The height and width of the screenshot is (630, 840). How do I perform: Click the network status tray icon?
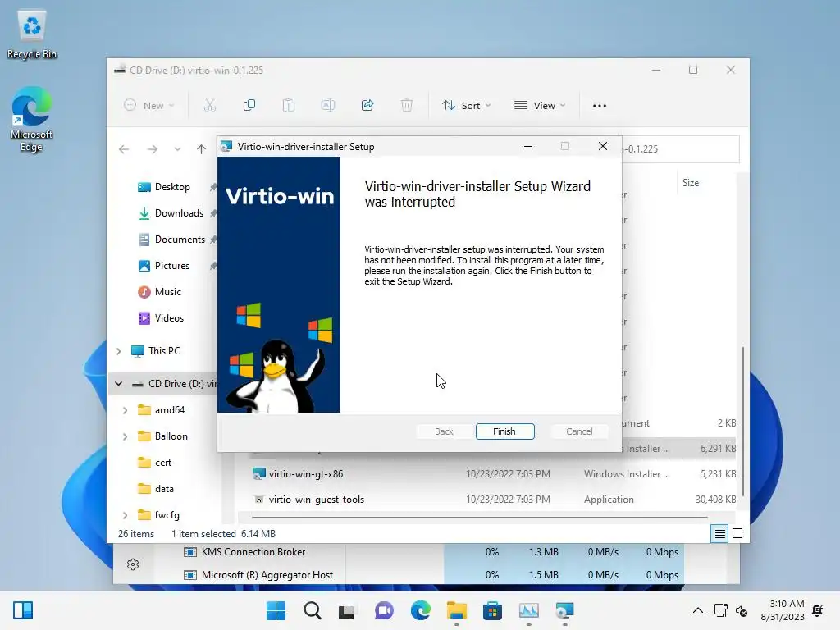tap(720, 610)
